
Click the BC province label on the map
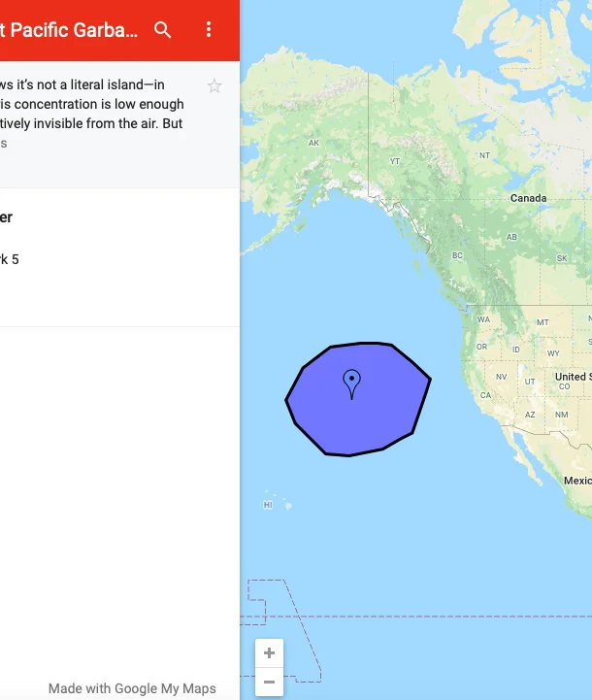pos(457,256)
